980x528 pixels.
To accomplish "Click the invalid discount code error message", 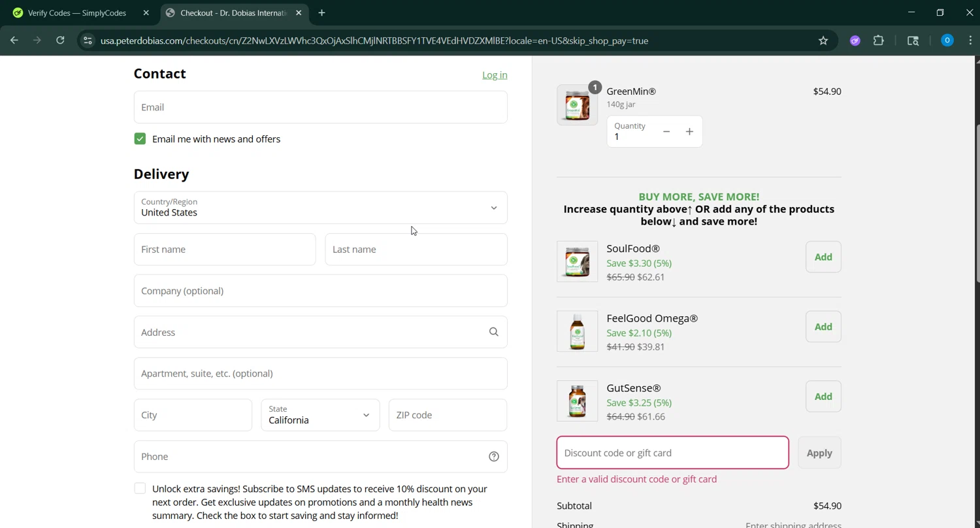I will (636, 479).
